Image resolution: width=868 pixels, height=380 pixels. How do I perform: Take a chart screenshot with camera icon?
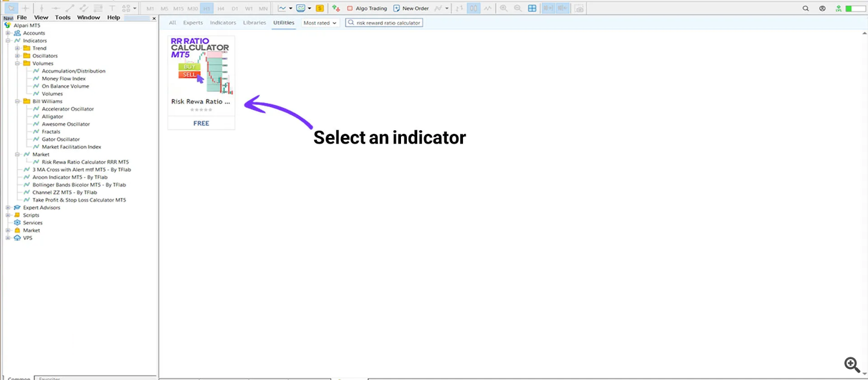(x=579, y=8)
